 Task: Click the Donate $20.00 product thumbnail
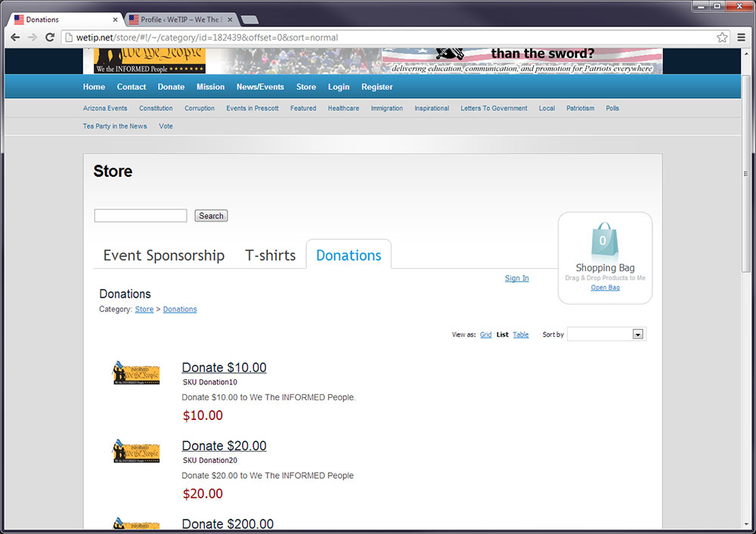coord(136,451)
